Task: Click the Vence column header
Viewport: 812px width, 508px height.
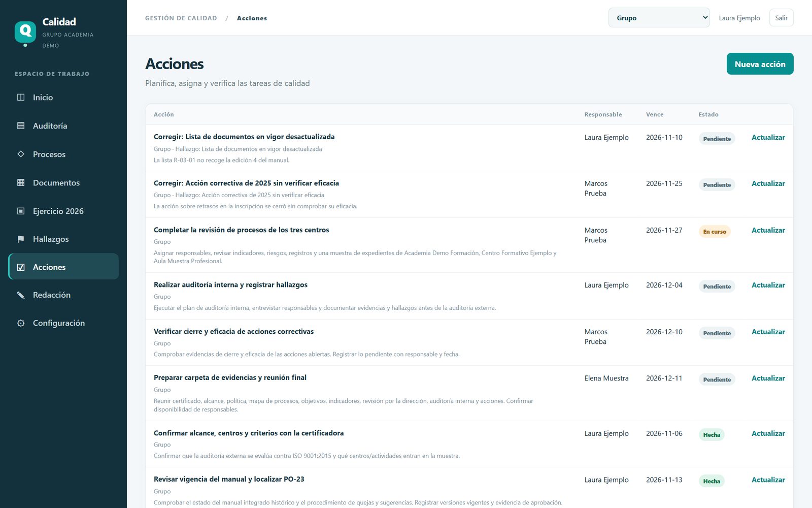Action: [655, 114]
